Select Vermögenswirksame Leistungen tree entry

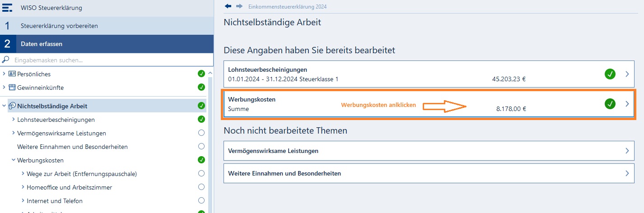click(61, 133)
